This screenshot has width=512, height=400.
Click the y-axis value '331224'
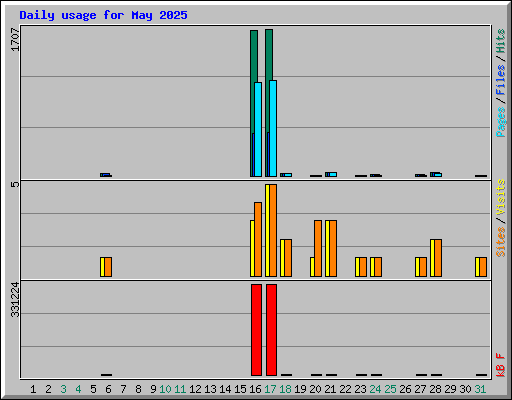[15, 300]
